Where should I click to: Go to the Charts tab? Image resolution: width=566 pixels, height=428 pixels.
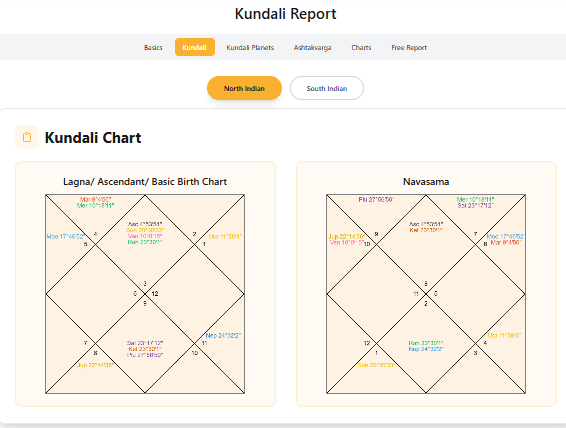361,47
